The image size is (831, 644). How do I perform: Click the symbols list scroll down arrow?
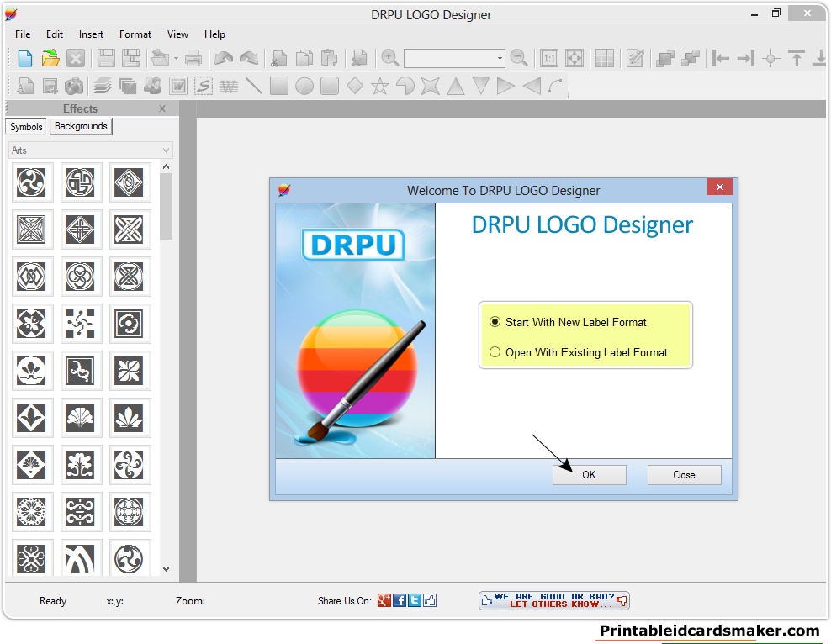tap(166, 569)
